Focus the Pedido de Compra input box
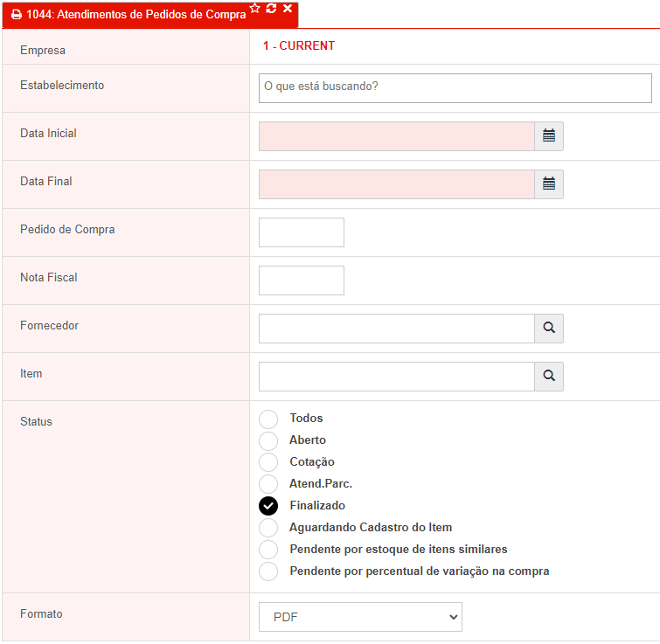Image resolution: width=660 pixels, height=644 pixels. coord(302,232)
